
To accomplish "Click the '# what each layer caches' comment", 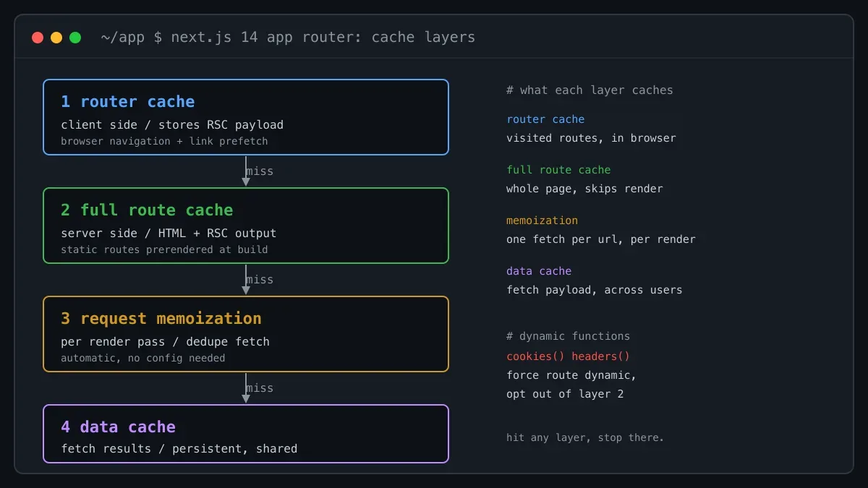I will (590, 90).
